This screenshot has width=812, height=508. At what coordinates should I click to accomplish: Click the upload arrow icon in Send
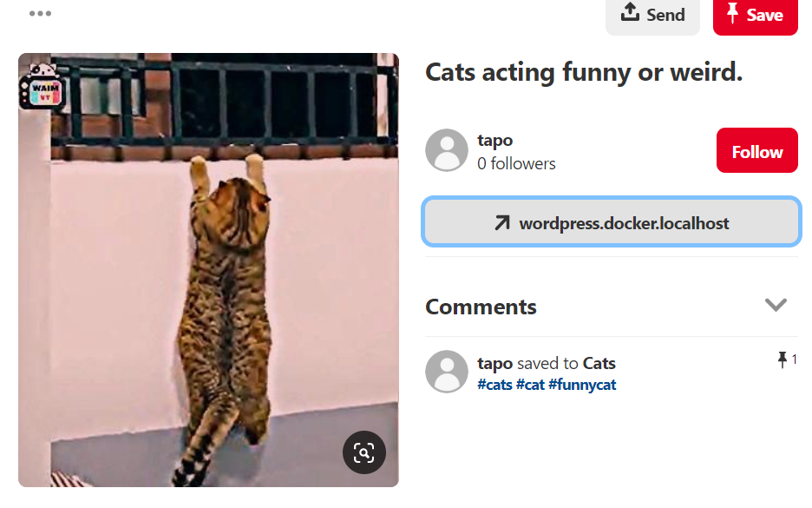630,12
